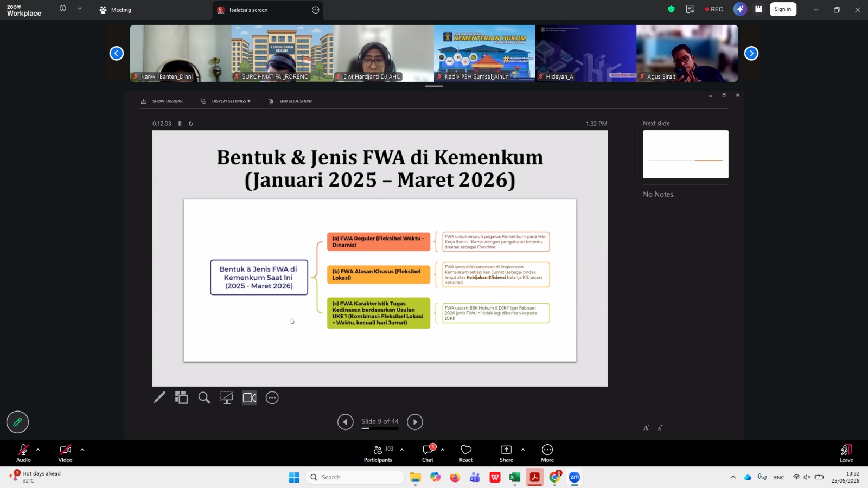The image size is (868, 488).
Task: Open Zoom from the taskbar
Action: (575, 477)
